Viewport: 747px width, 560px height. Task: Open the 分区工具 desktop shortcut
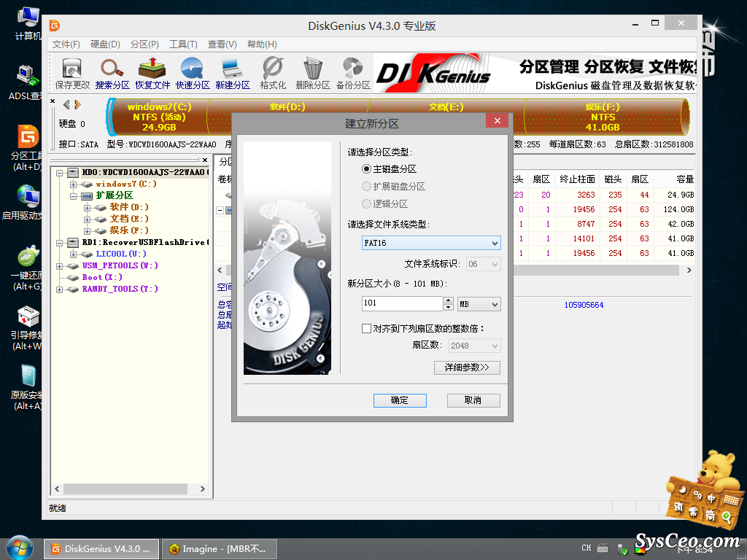point(27,147)
